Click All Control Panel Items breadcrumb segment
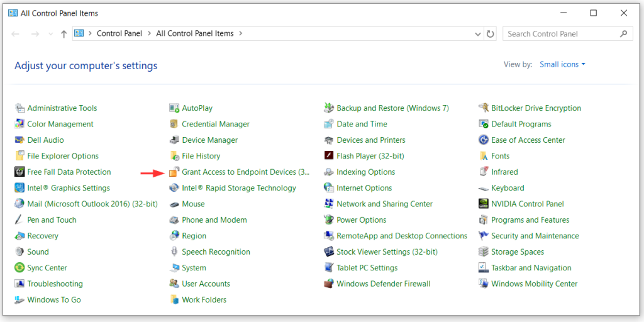This screenshot has width=644, height=322. [195, 34]
